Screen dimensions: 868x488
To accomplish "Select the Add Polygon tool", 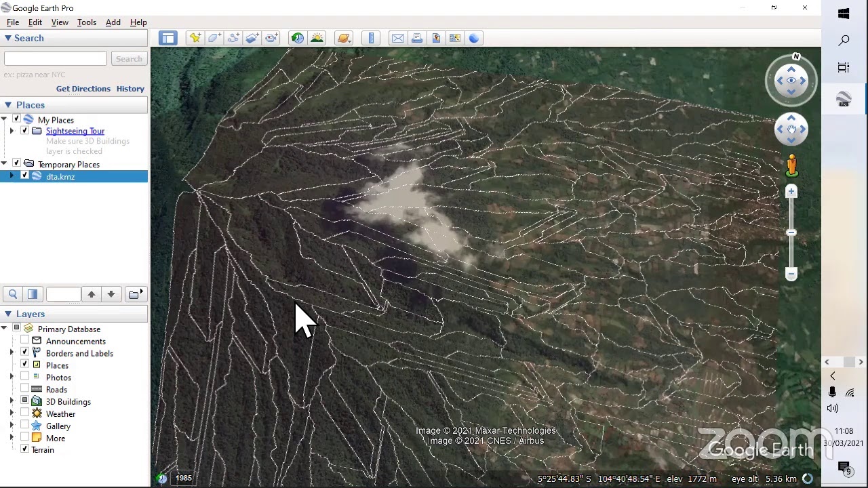I will pos(214,38).
